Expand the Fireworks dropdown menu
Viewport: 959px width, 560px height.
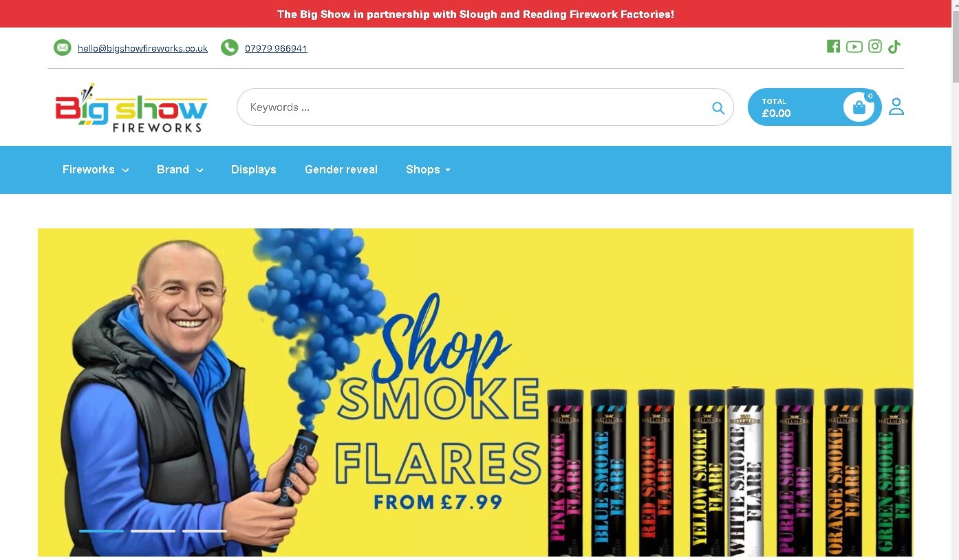click(96, 169)
